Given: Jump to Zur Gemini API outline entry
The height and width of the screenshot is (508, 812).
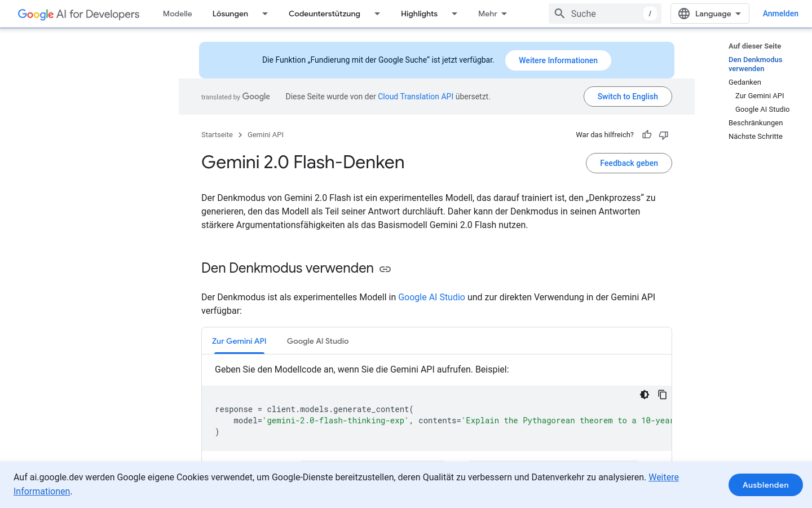Looking at the screenshot, I should point(760,96).
